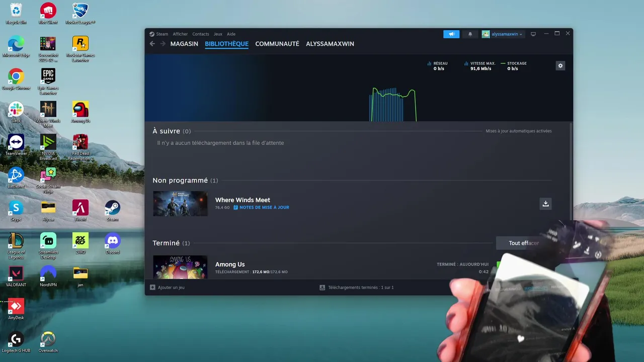
Task: Open the League of Legends icon
Action: [x=16, y=245]
